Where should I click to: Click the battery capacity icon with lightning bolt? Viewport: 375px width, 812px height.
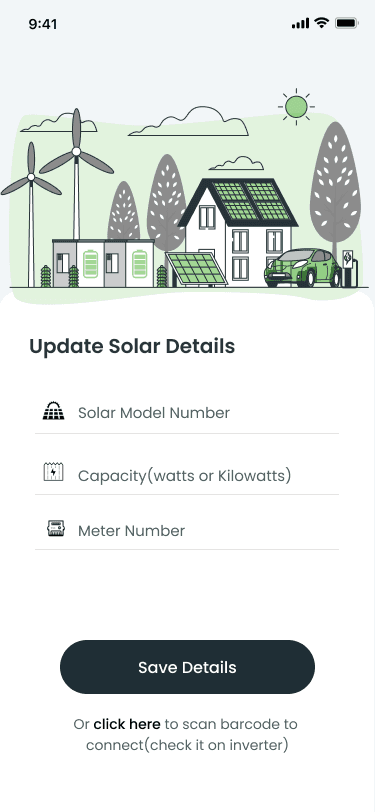[x=53, y=472]
